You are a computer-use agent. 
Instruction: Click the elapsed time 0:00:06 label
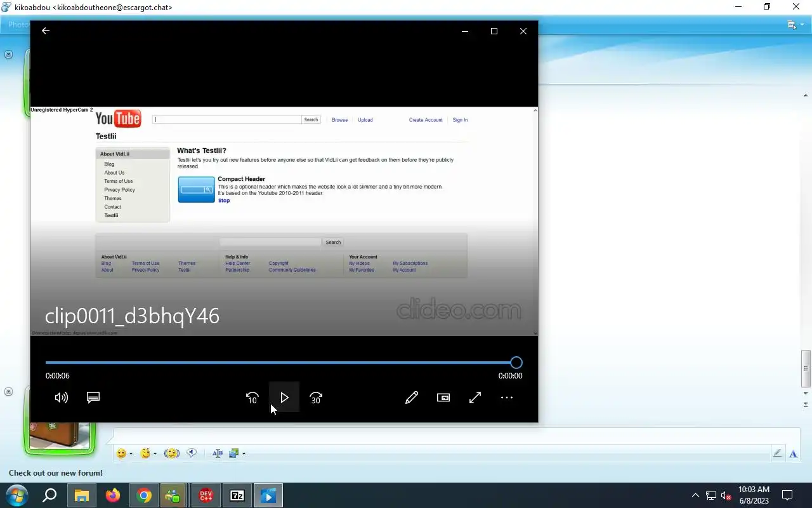pos(58,376)
